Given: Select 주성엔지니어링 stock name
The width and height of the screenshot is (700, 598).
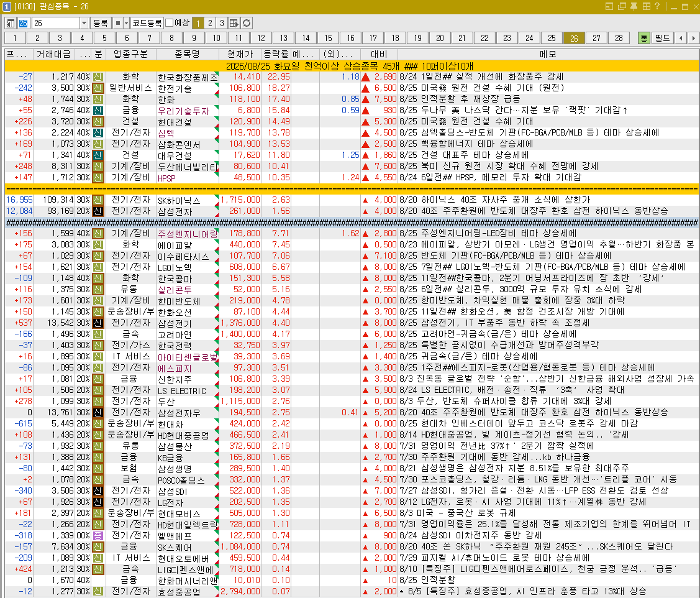Looking at the screenshot, I should [188, 234].
